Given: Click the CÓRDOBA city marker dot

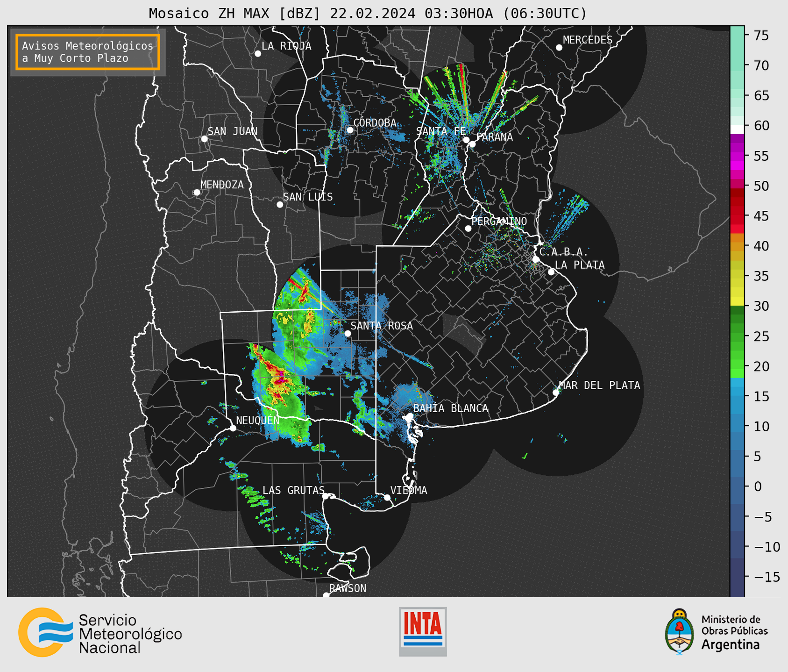Looking at the screenshot, I should tap(350, 130).
